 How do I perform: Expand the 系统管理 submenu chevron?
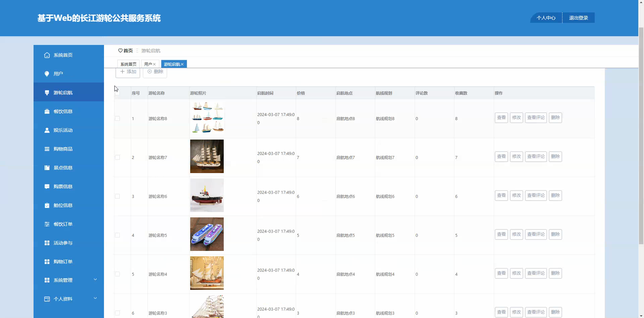[x=95, y=279]
